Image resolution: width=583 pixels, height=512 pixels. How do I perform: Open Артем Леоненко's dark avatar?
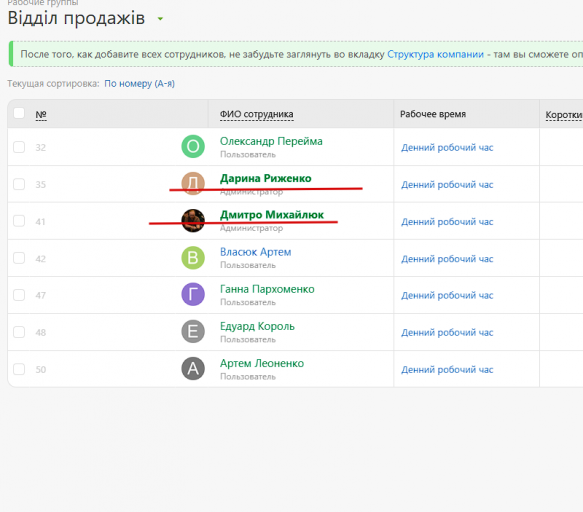193,368
